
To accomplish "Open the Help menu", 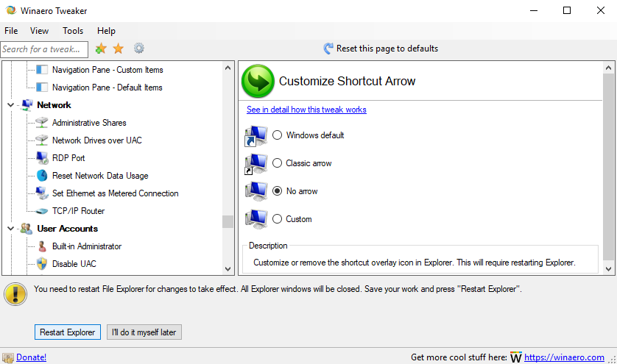I will tap(106, 31).
